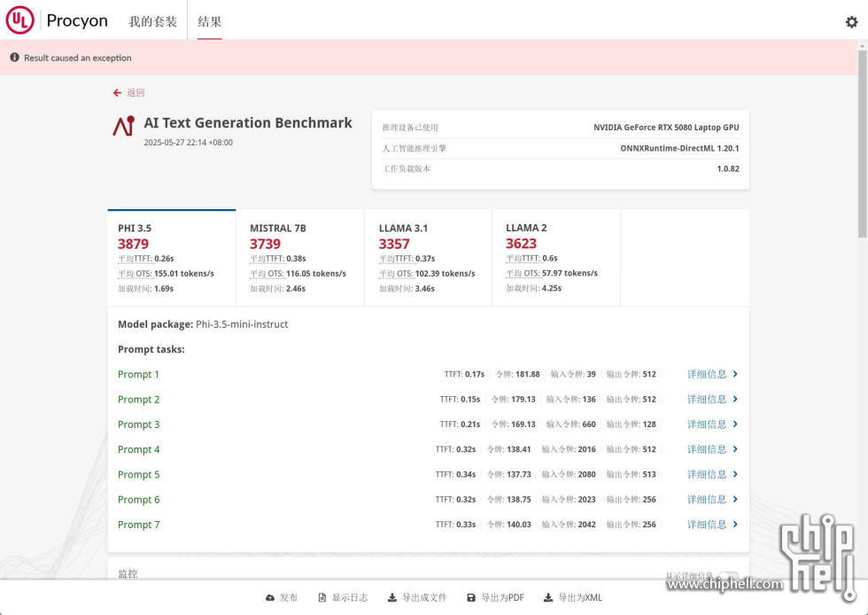This screenshot has width=868, height=615.
Task: Open 详细信息 for Prompt 3
Action: 707,424
